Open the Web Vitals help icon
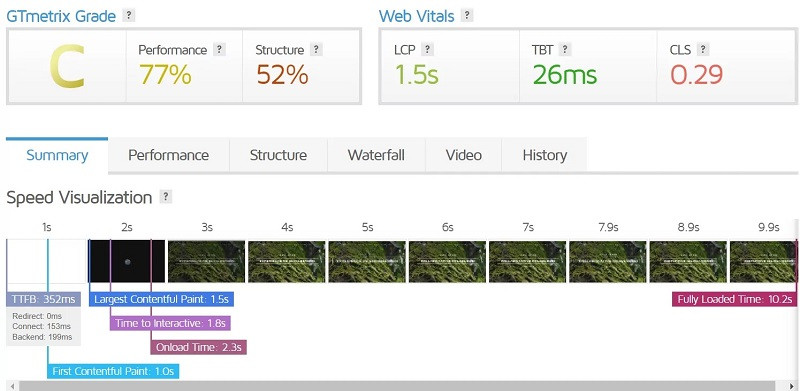800x391 pixels. point(466,15)
